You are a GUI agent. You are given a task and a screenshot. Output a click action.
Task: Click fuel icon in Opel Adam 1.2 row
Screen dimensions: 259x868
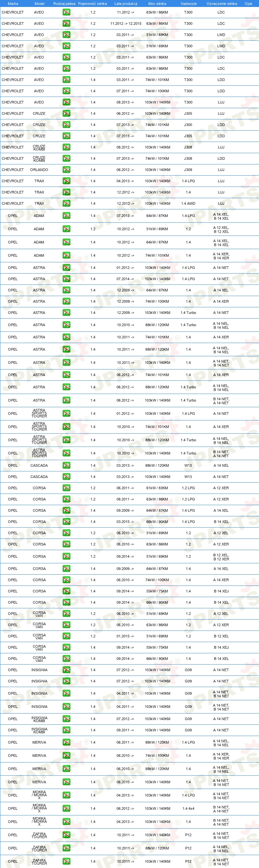coord(67,229)
